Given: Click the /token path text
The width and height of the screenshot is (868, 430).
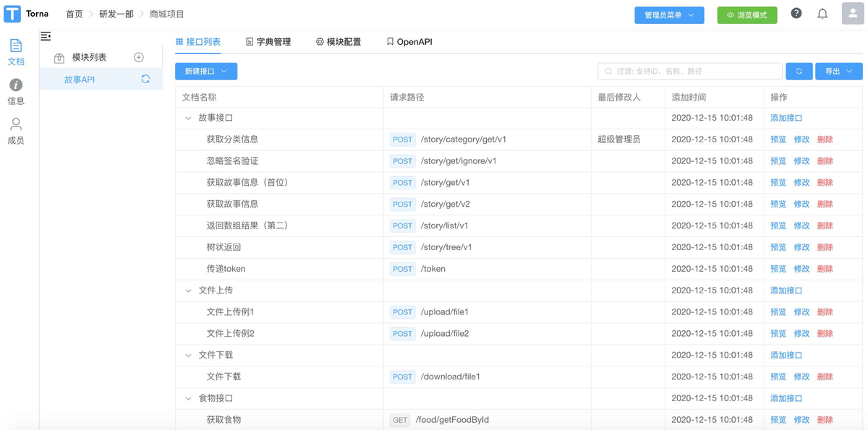Looking at the screenshot, I should point(433,269).
